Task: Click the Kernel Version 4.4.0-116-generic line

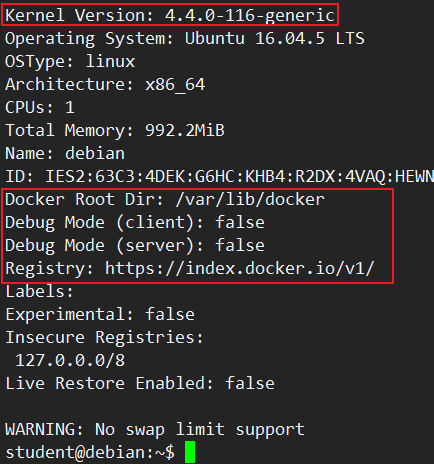Action: (x=170, y=15)
